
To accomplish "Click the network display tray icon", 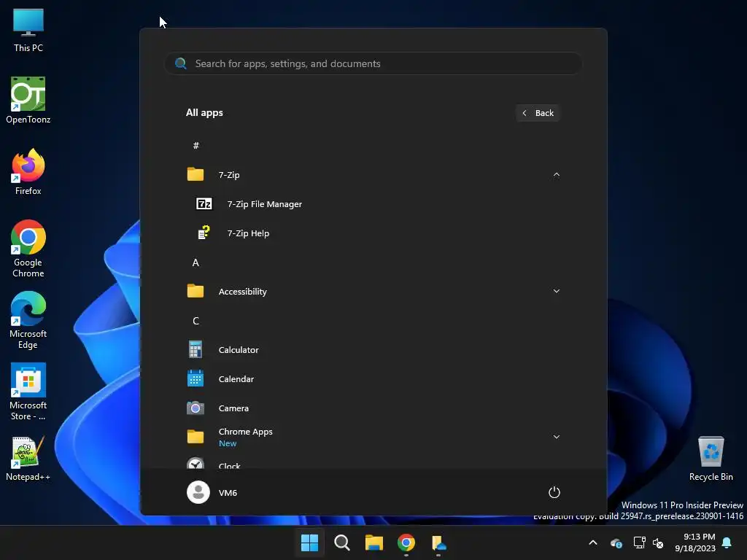I will tap(639, 542).
